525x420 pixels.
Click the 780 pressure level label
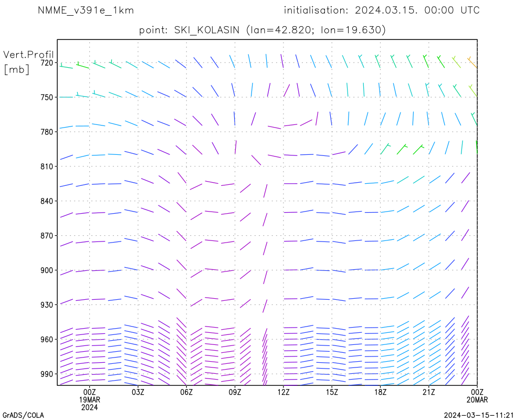[x=47, y=132]
